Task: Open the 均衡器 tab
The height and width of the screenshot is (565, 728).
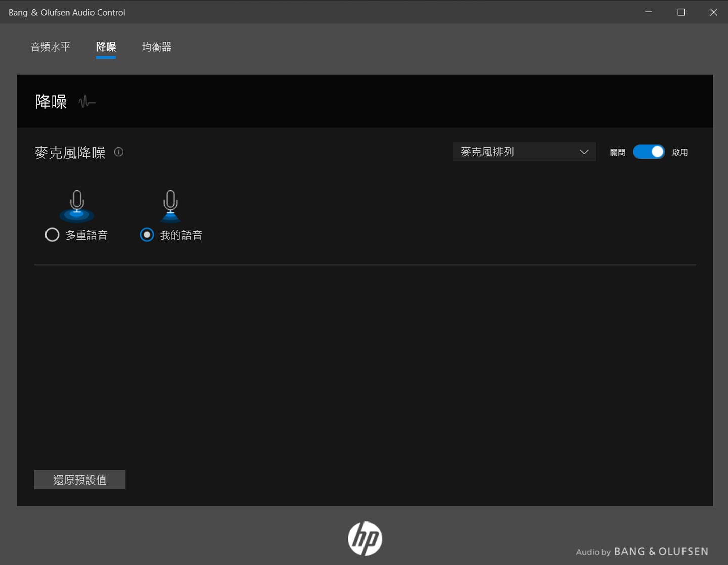Action: coord(156,47)
